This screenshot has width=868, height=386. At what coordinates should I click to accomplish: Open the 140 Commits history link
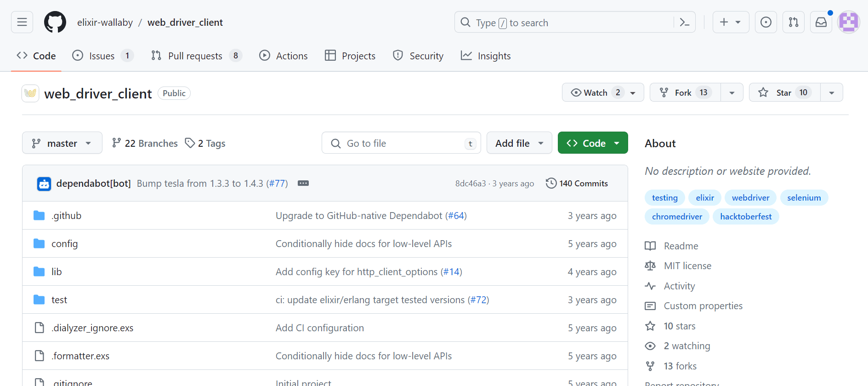coord(577,183)
